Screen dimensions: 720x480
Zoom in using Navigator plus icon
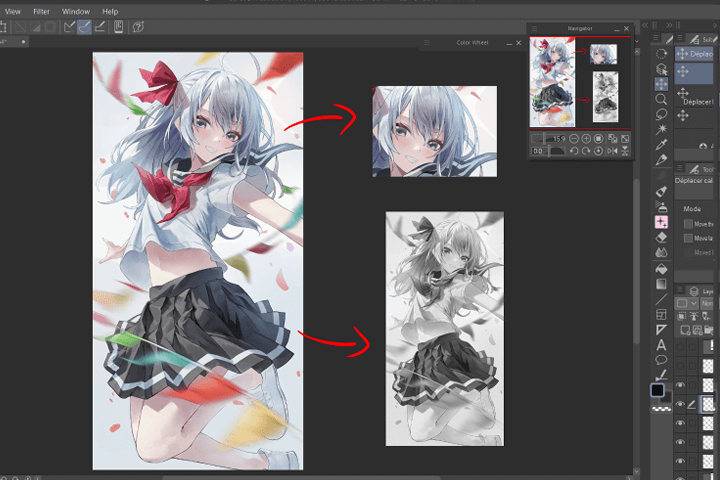pos(586,138)
